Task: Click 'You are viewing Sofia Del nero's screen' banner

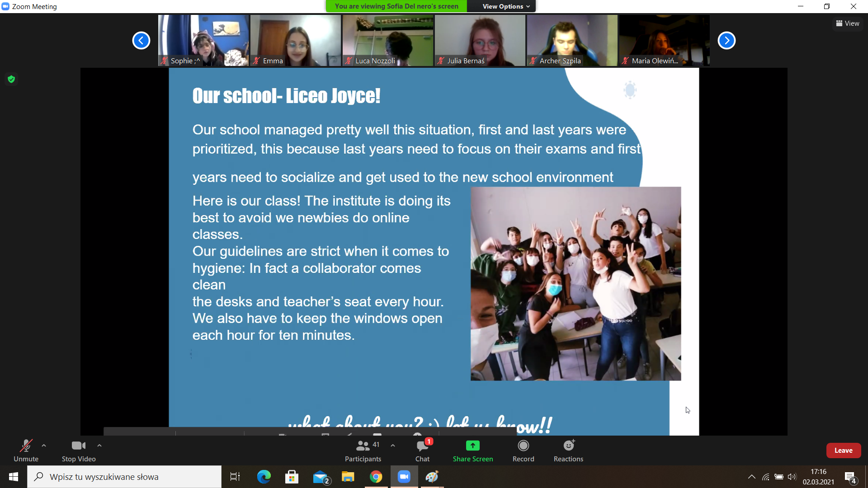Action: point(396,6)
